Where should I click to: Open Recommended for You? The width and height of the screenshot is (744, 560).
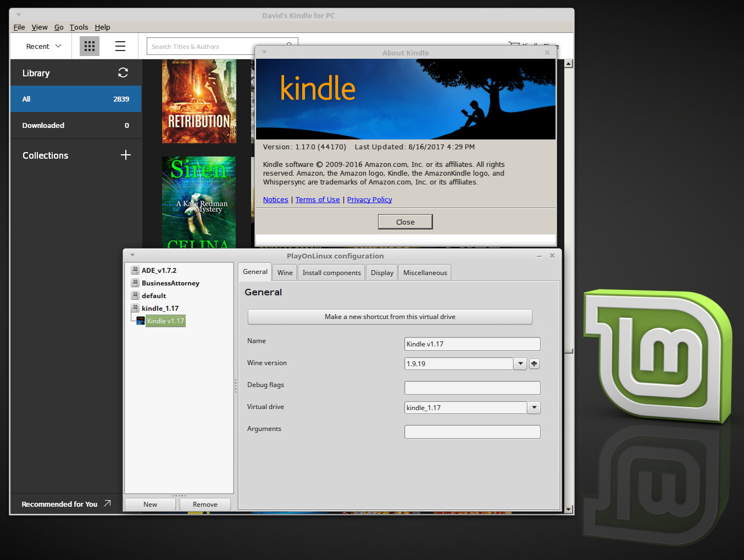click(x=66, y=503)
